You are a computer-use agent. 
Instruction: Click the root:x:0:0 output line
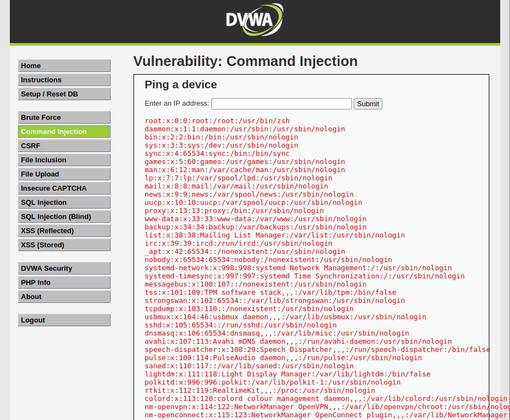[x=217, y=121]
